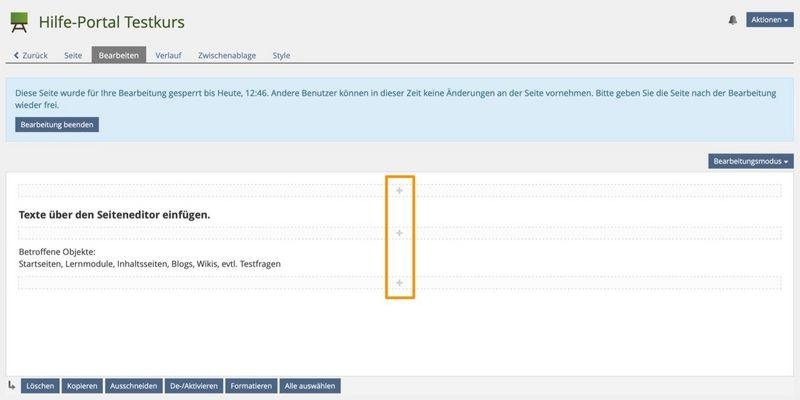Click the 'Startseiten, Lernmodule, Inhaltsseiten' text line

coord(149,264)
